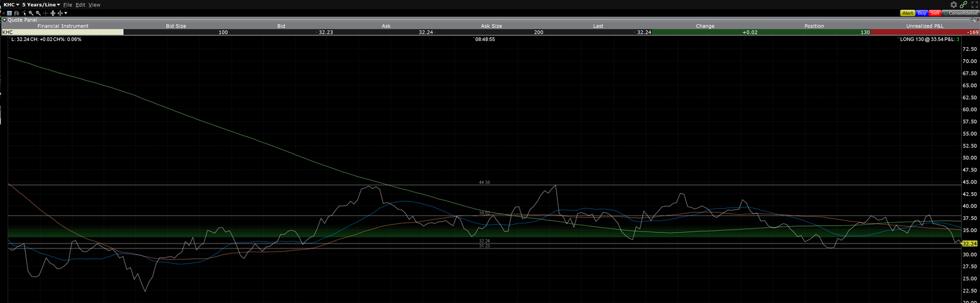The width and height of the screenshot is (980, 303).
Task: Click the red Sell button
Action: tap(935, 13)
